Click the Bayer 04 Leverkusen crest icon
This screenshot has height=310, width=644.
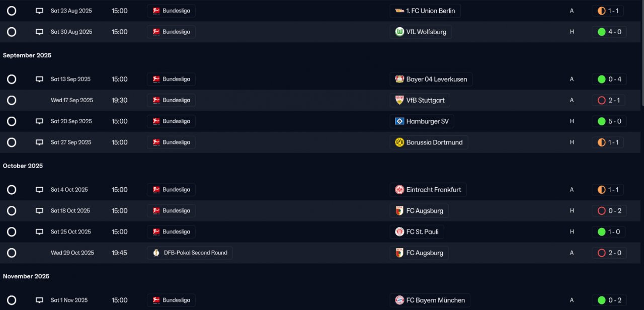399,79
